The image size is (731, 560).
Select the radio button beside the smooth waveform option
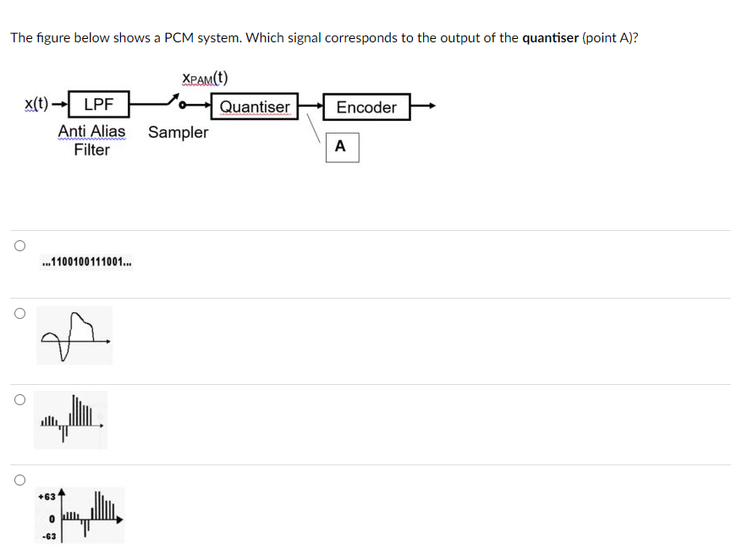pyautogui.click(x=19, y=312)
